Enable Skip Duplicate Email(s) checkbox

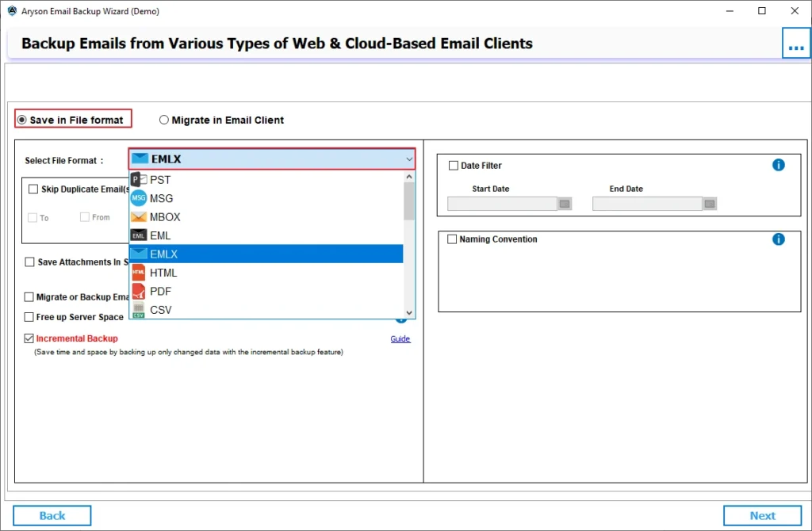pyautogui.click(x=33, y=189)
